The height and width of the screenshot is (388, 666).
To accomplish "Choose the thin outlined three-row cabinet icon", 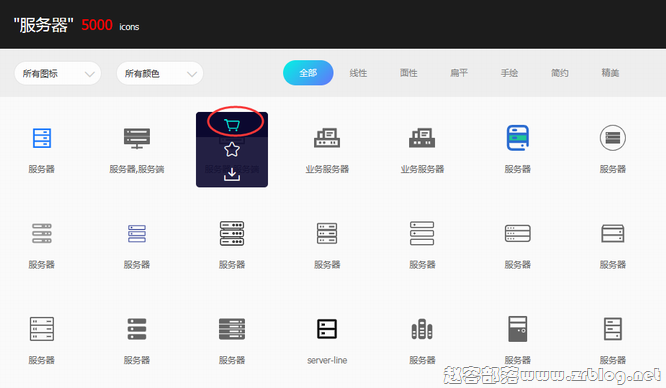I will click(x=42, y=329).
